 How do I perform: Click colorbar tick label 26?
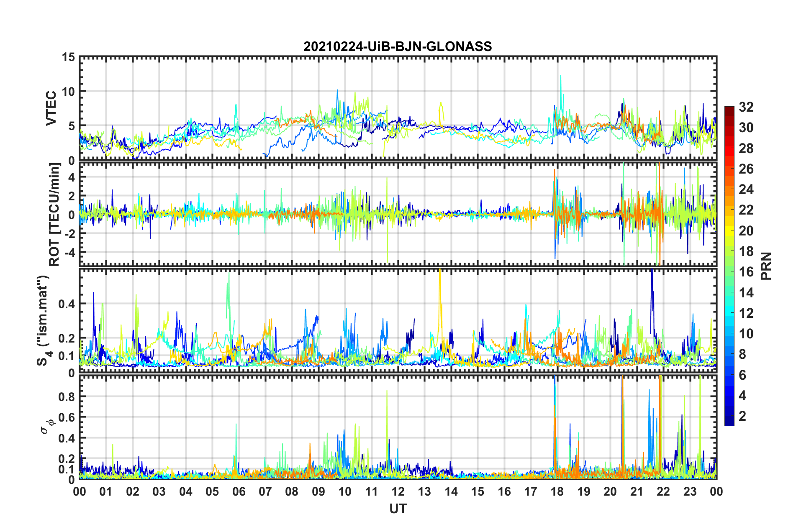tap(746, 169)
